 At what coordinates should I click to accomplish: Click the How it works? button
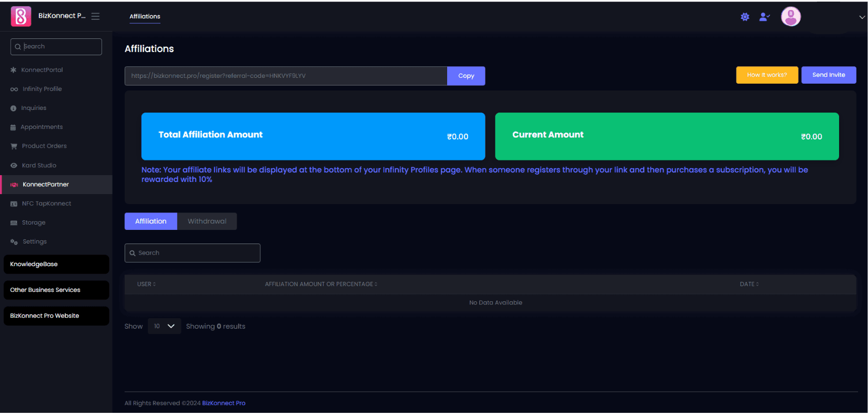point(767,75)
